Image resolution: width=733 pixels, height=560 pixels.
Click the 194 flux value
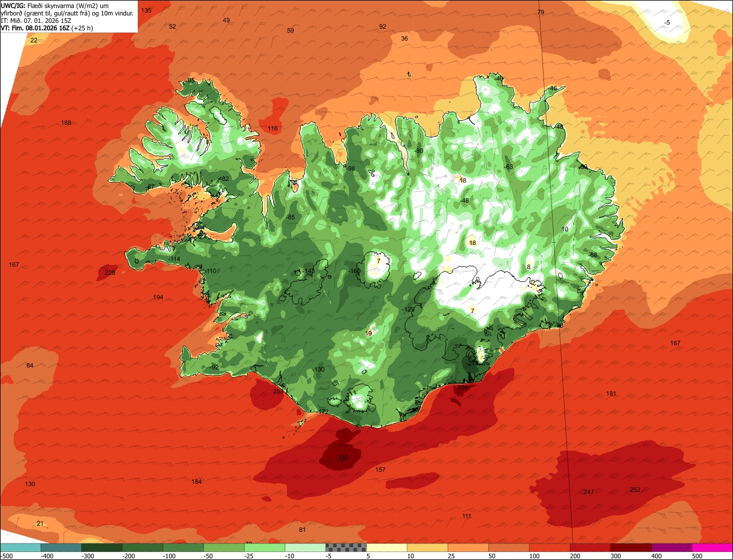(x=158, y=297)
